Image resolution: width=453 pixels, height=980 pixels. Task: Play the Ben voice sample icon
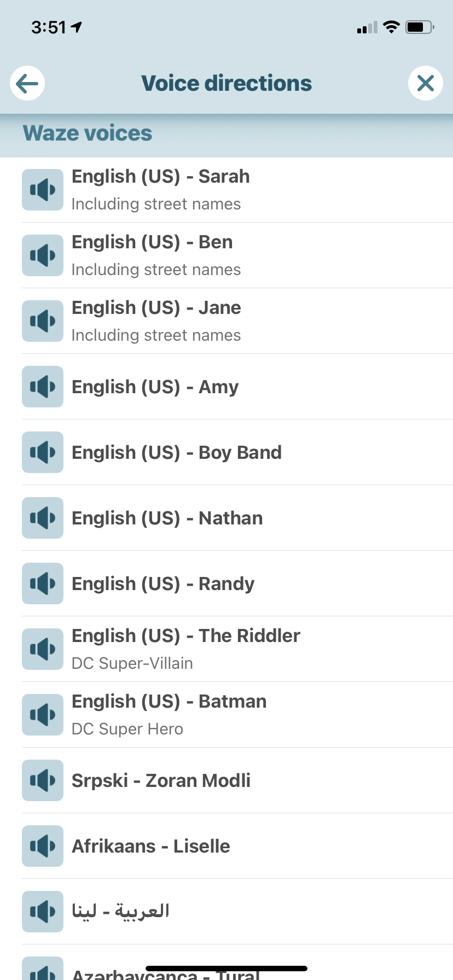43,255
